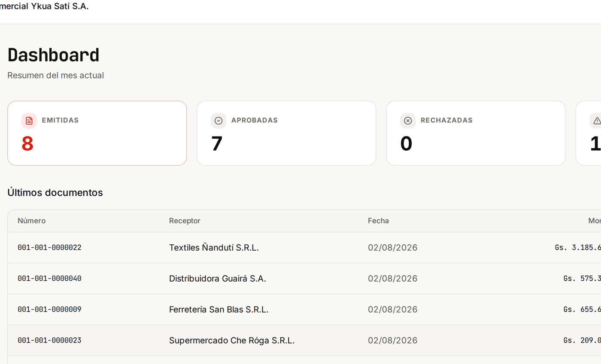
Task: Click receptor Ferretería San Blas S.R.L.
Action: pyautogui.click(x=219, y=309)
